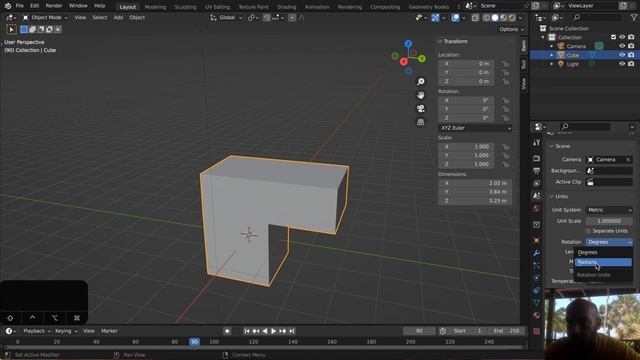Image resolution: width=640 pixels, height=360 pixels.
Task: Hide the Camera in the outliner
Action: (x=622, y=46)
